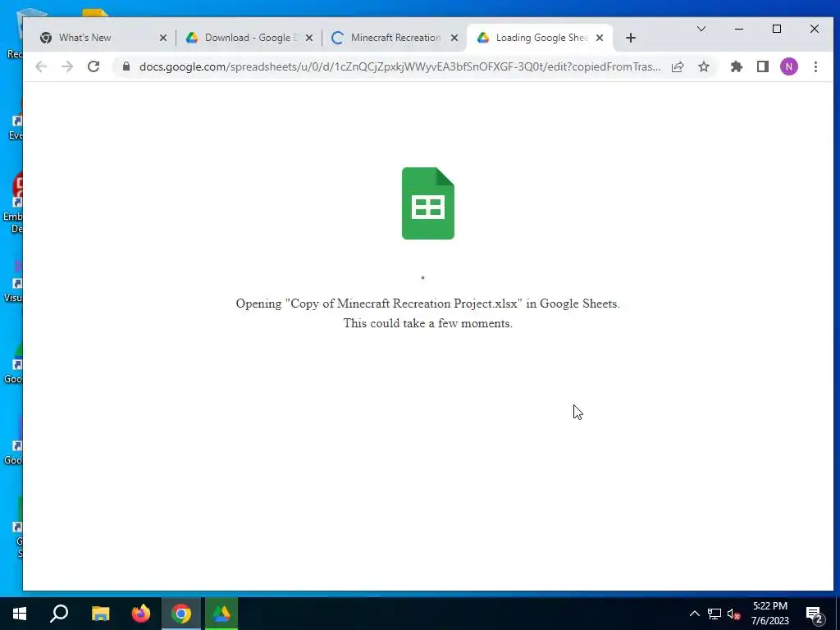Image resolution: width=840 pixels, height=630 pixels.
Task: Open muted volume tray icon
Action: (x=734, y=614)
